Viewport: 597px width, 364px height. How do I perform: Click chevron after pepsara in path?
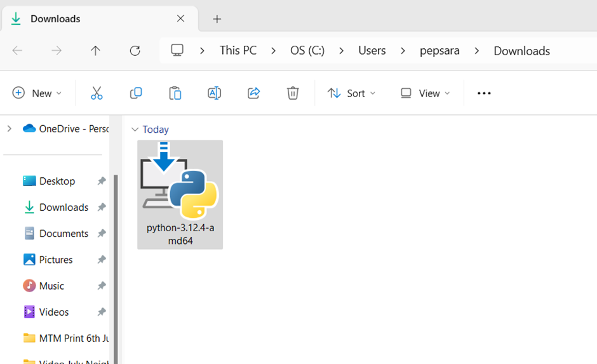point(477,51)
